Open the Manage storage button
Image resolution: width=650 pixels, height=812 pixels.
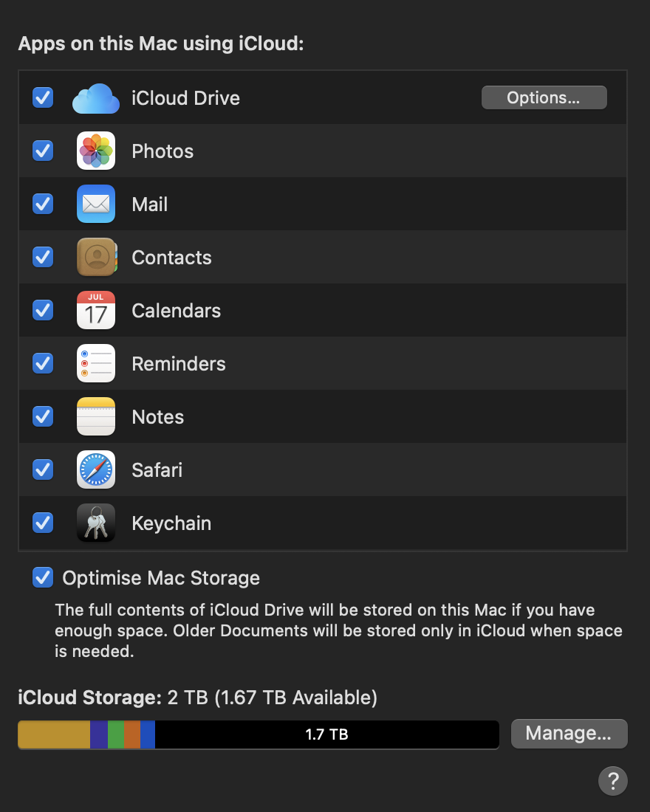pyautogui.click(x=569, y=733)
